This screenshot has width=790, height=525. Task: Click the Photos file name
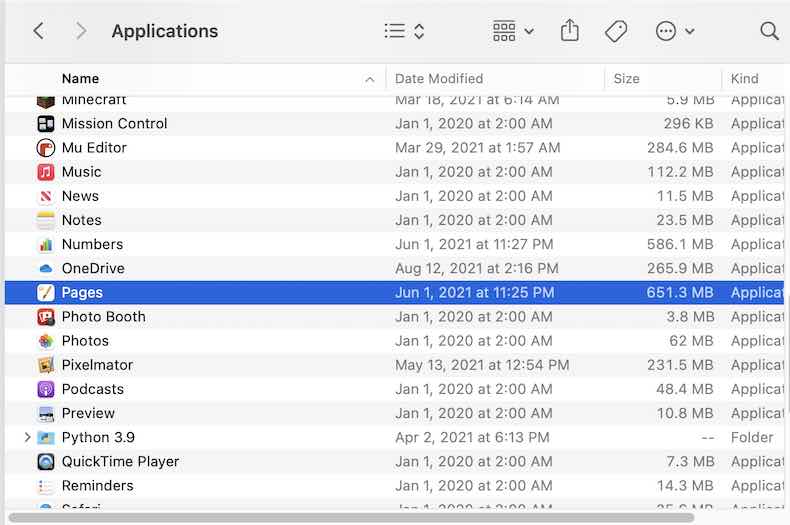(85, 341)
